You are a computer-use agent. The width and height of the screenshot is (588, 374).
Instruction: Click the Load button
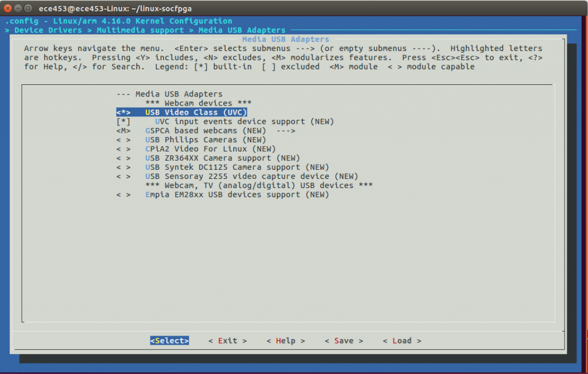coord(401,341)
